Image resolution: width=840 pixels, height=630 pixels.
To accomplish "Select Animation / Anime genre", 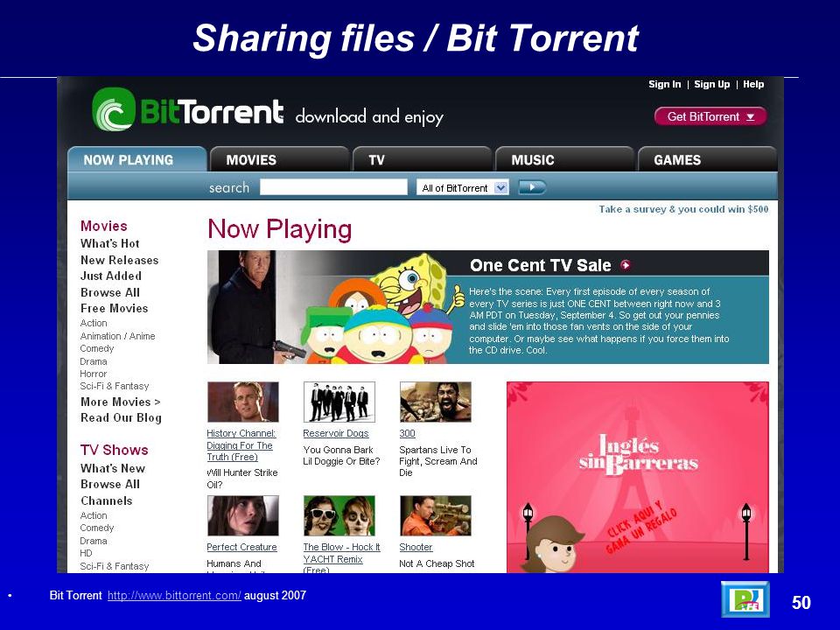I will pyautogui.click(x=118, y=336).
